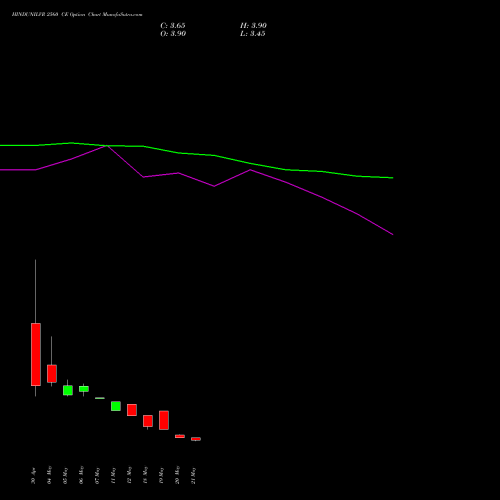Click the '06 May' date axis label
Image resolution: width=500 pixels, height=500 pixels.
pyautogui.click(x=81, y=475)
